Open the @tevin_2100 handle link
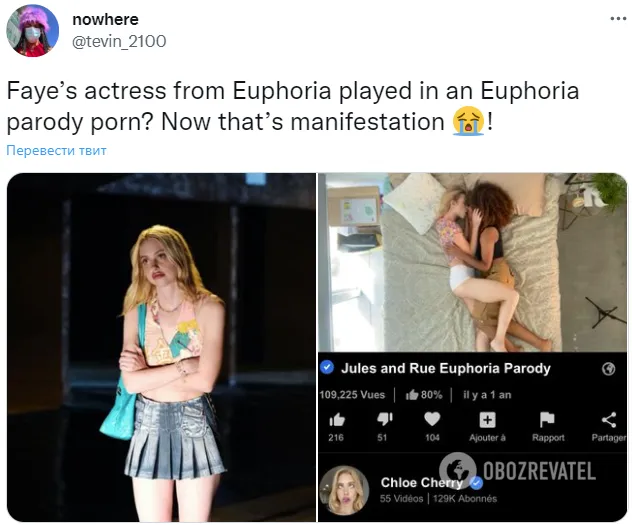 coord(119,41)
